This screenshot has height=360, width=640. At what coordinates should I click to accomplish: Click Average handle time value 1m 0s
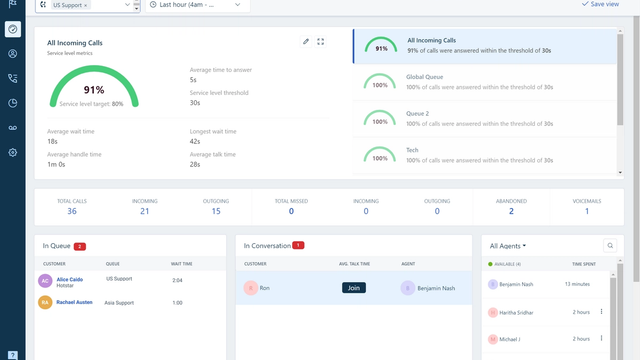pyautogui.click(x=56, y=164)
